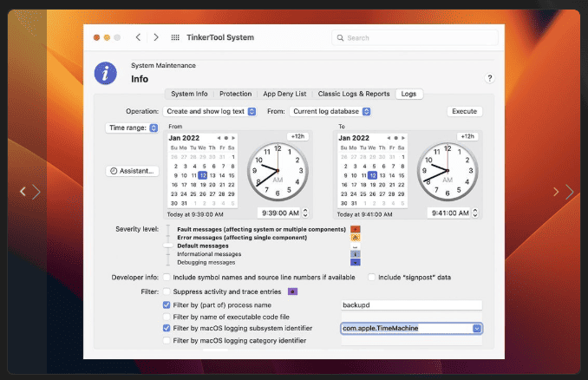This screenshot has height=380, width=588.
Task: Click the Default messages white severity icon
Action: [355, 246]
